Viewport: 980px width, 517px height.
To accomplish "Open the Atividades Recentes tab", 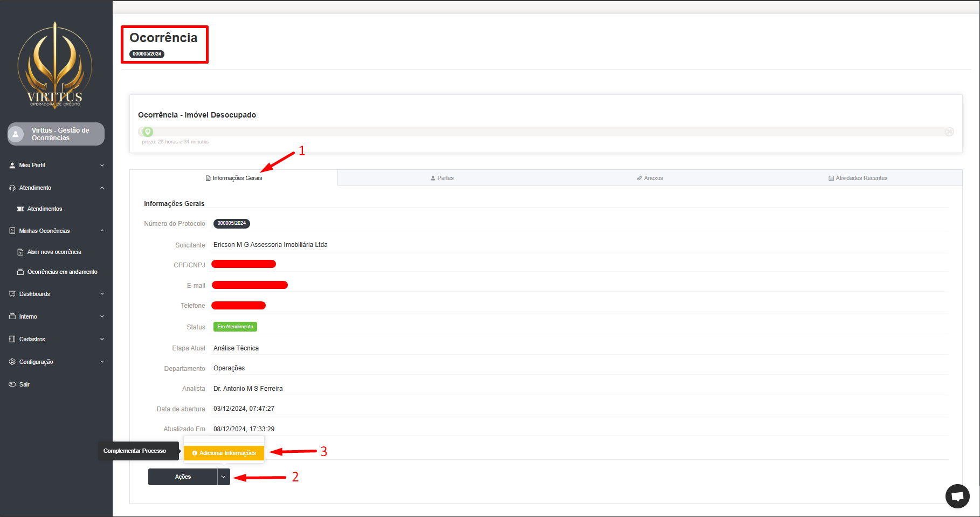I will (858, 178).
